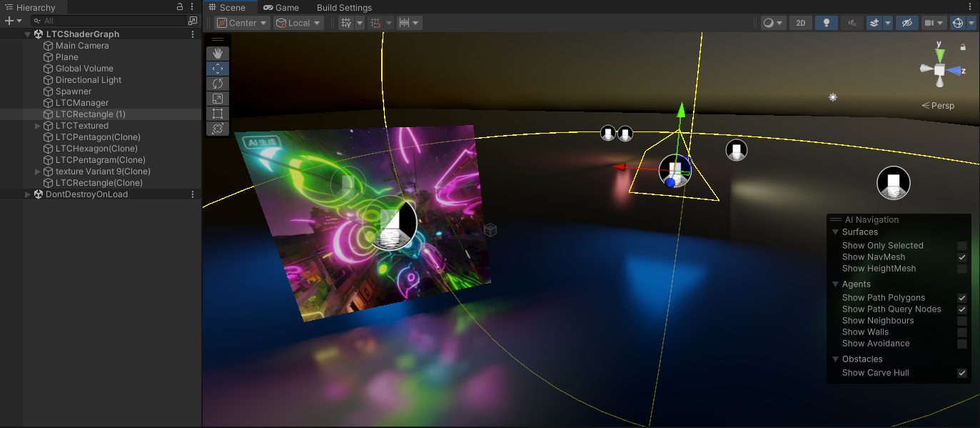Select the Scale tool
The height and width of the screenshot is (428, 980).
pyautogui.click(x=218, y=99)
